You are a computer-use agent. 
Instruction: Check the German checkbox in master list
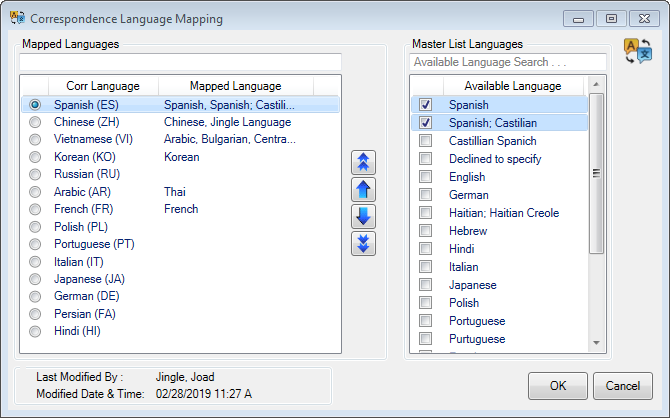[x=426, y=194]
